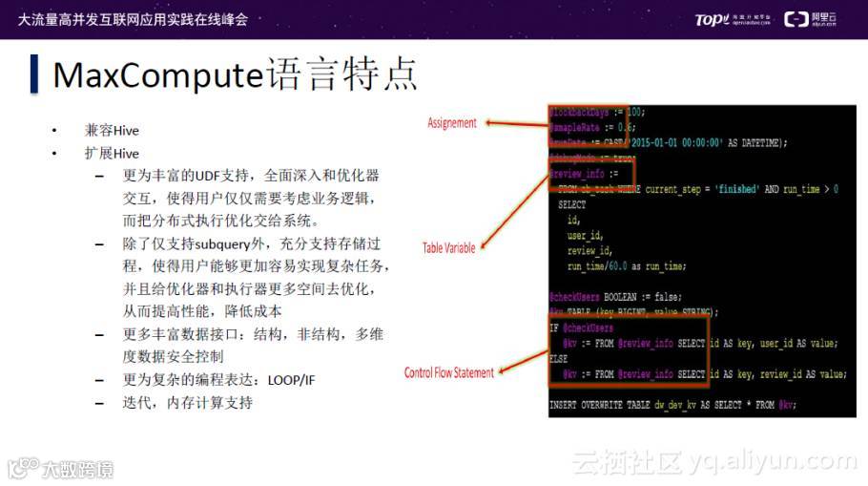Click the line 并且给优化器和执行器更多空间去优化
The image size is (868, 486).
coord(249,289)
